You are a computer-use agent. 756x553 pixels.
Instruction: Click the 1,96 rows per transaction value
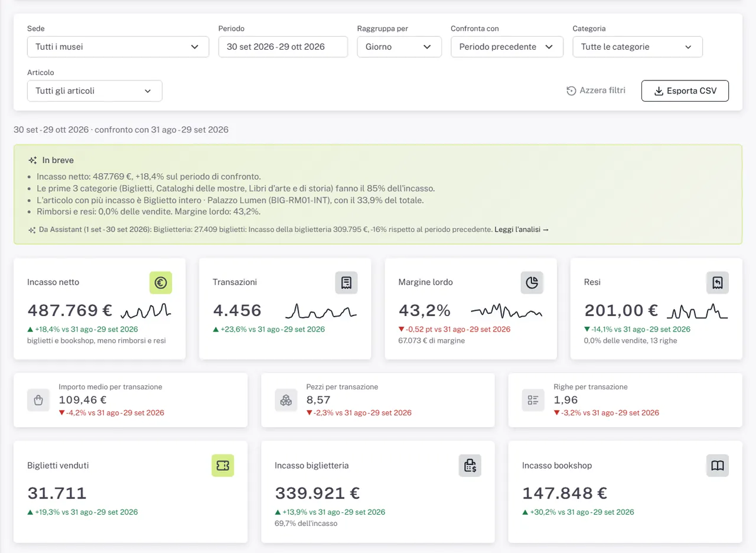click(566, 400)
